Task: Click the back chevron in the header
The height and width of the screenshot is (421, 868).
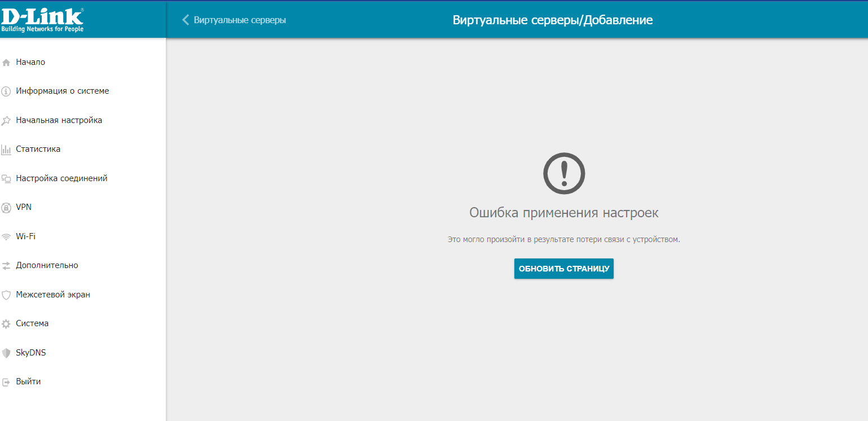Action: point(186,20)
